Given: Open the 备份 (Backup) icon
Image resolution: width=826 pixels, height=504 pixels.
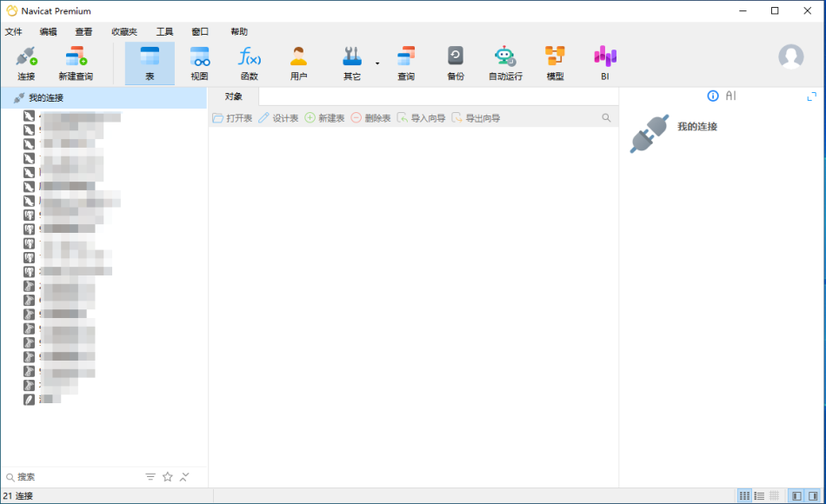Looking at the screenshot, I should (x=455, y=57).
